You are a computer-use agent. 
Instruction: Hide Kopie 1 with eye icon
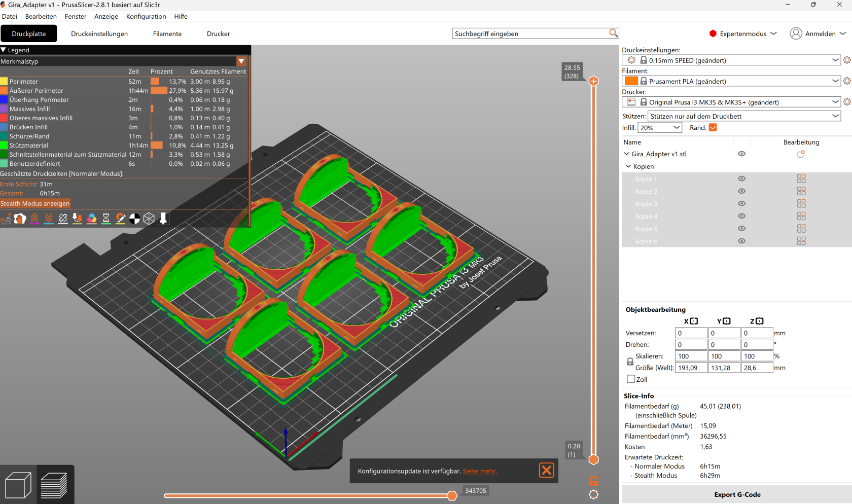741,178
